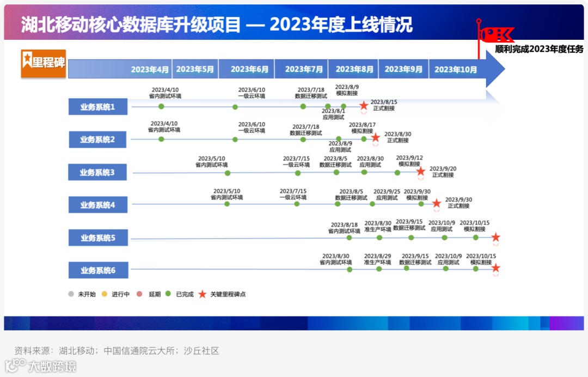Click the red star on 业务系统2 row

(375, 138)
